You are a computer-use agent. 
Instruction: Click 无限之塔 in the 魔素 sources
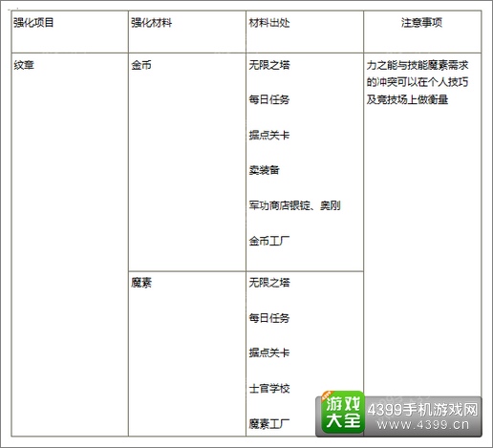269,283
